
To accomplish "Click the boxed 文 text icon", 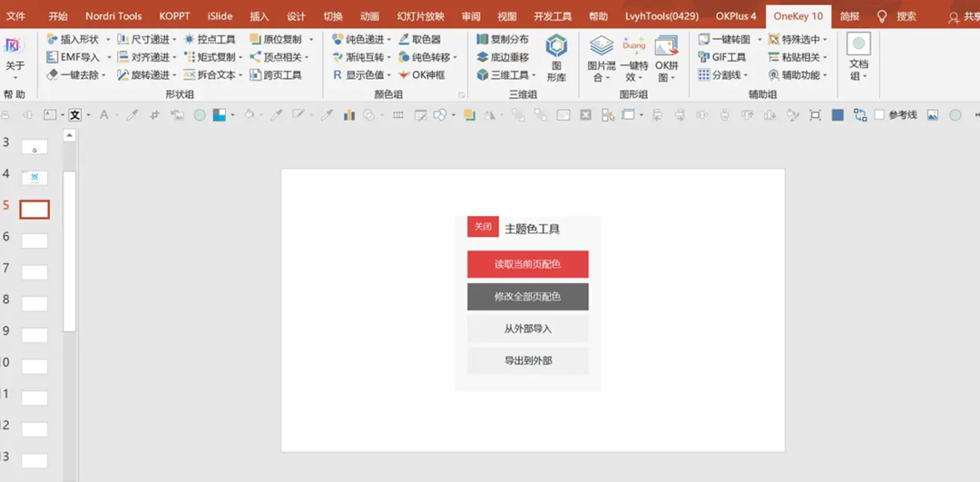I will [75, 115].
